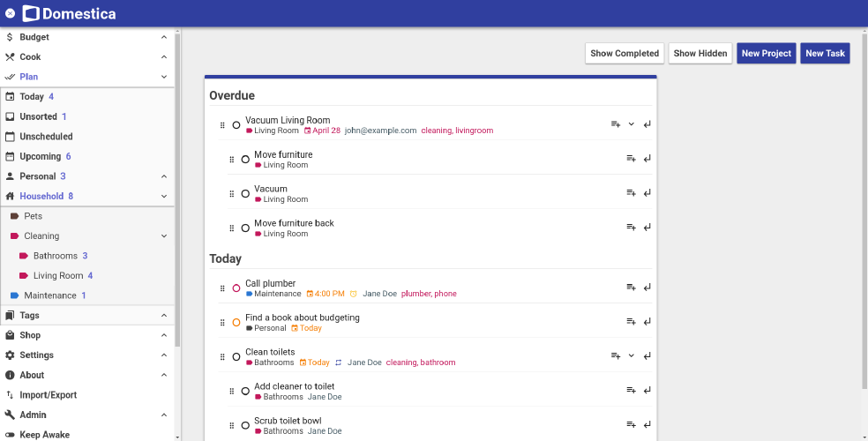Screen dimensions: 868x441
Task: Mark Call plumber task as complete
Action: 236,288
